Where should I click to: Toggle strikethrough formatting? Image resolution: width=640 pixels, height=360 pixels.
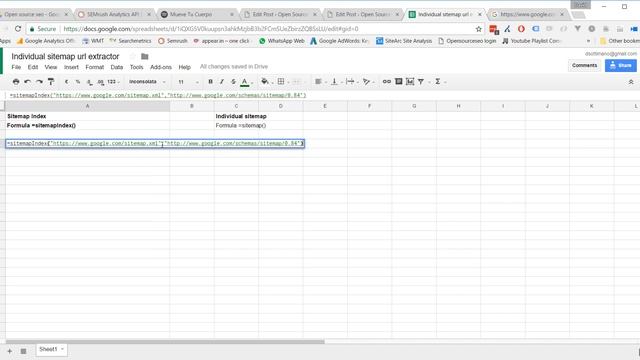coord(233,82)
